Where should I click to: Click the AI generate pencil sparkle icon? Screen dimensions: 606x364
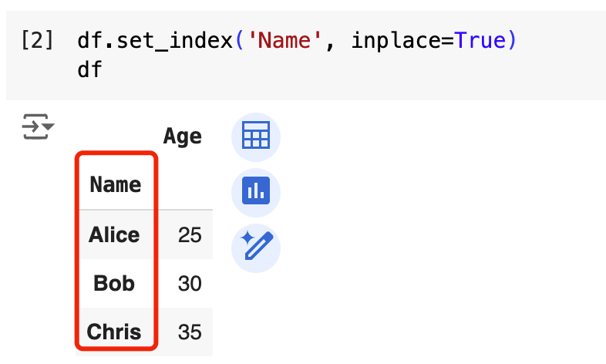tap(256, 247)
